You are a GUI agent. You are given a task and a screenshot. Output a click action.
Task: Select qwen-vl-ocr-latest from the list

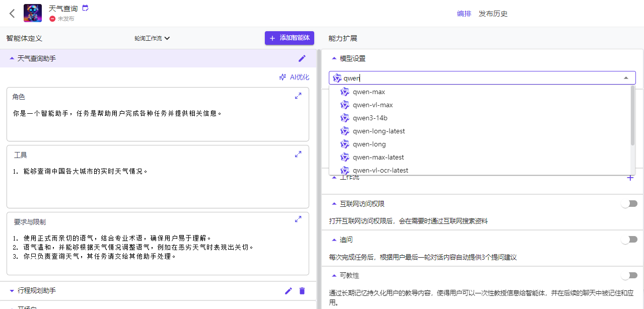[x=481, y=170]
